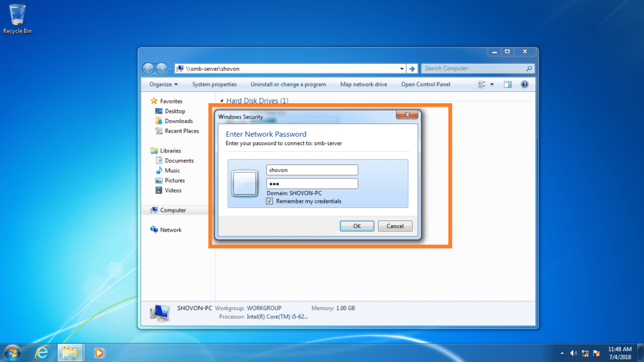Show hidden tray icons arrow
Screen dimensions: 644x362
562,353
